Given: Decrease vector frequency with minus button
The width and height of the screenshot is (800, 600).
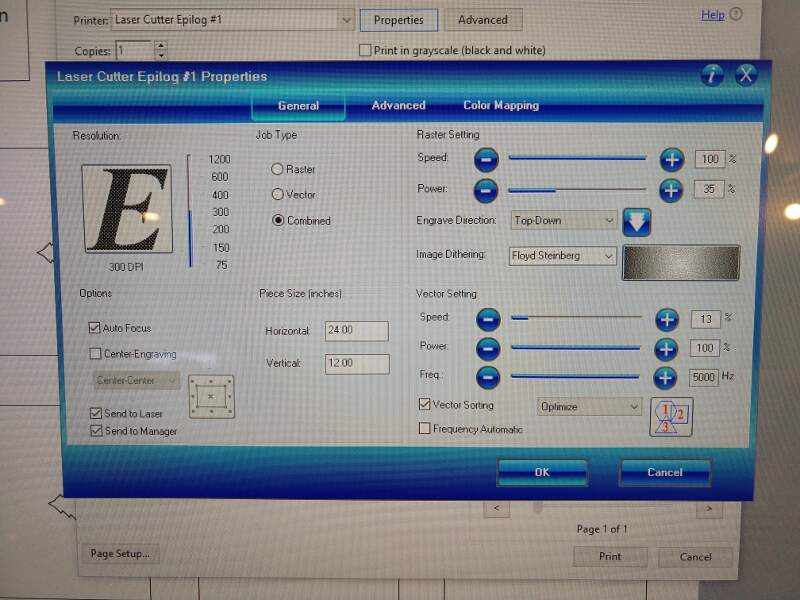Looking at the screenshot, I should point(488,378).
